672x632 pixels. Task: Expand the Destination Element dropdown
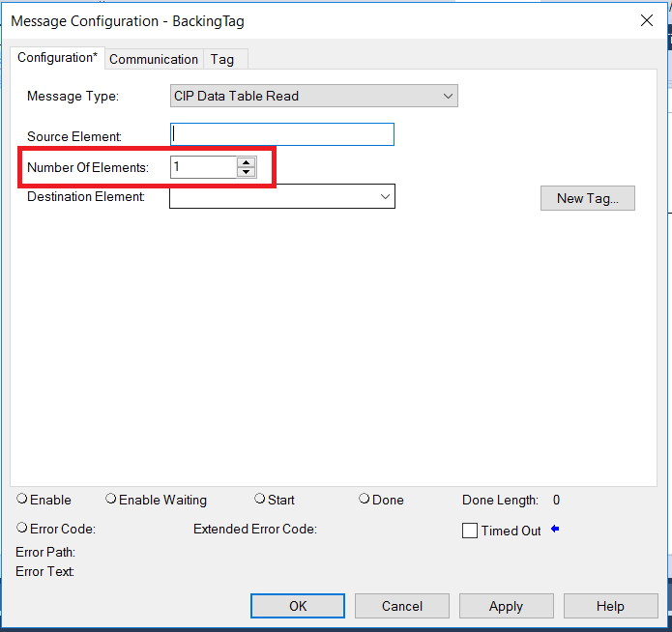(385, 197)
